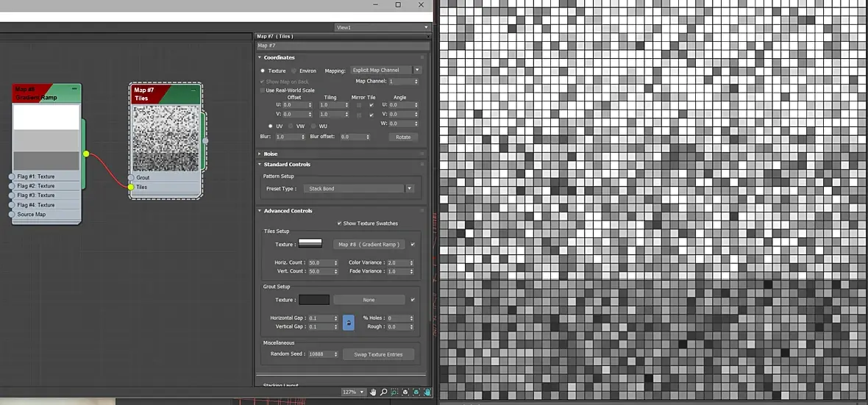Click the Zoom Extents Selected icon
Image resolution: width=868 pixels, height=405 pixels.
[x=416, y=392]
